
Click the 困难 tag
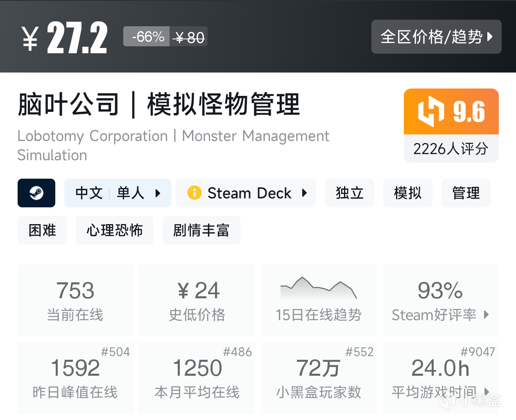click(x=42, y=230)
